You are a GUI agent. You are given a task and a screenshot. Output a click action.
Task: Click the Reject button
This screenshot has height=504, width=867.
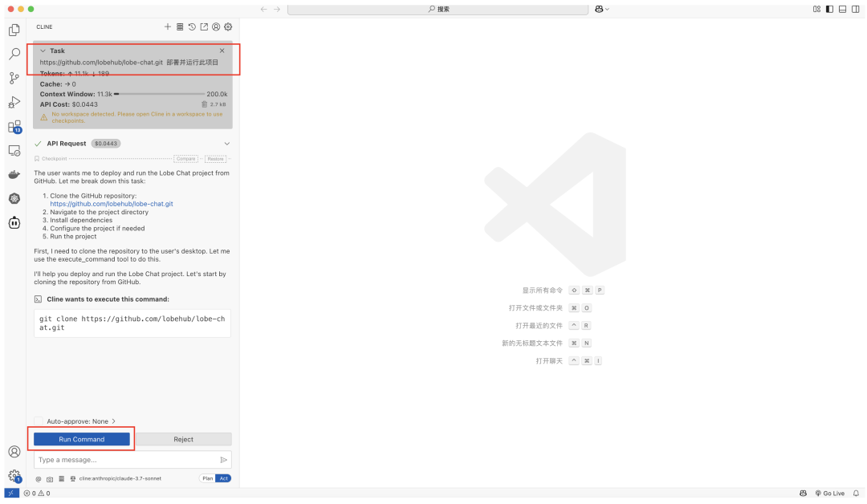point(184,439)
